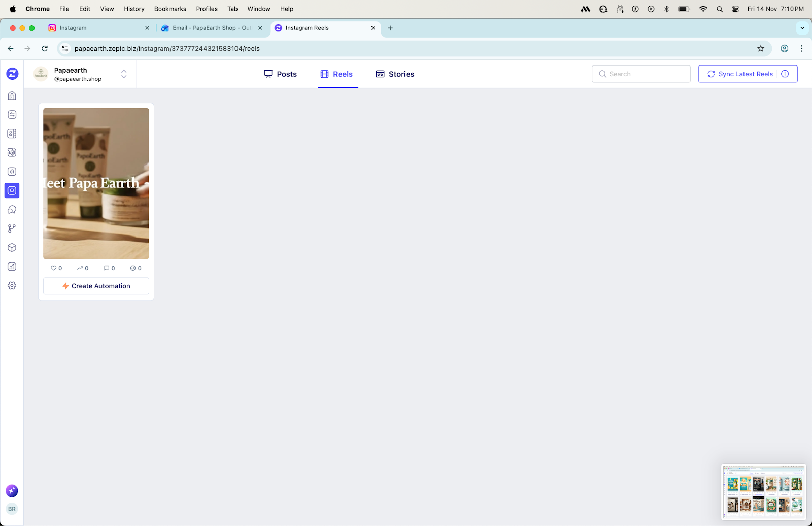Open the History menu
This screenshot has width=812, height=526.
coord(134,9)
